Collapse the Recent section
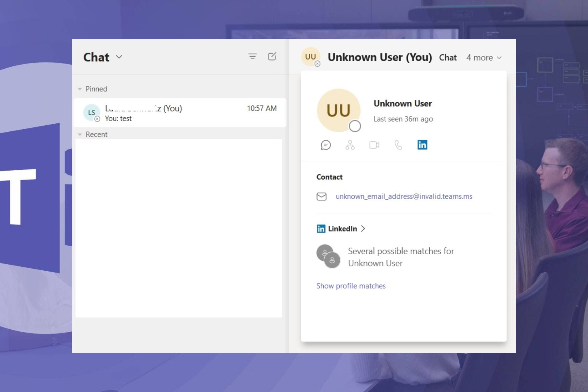 (80, 134)
